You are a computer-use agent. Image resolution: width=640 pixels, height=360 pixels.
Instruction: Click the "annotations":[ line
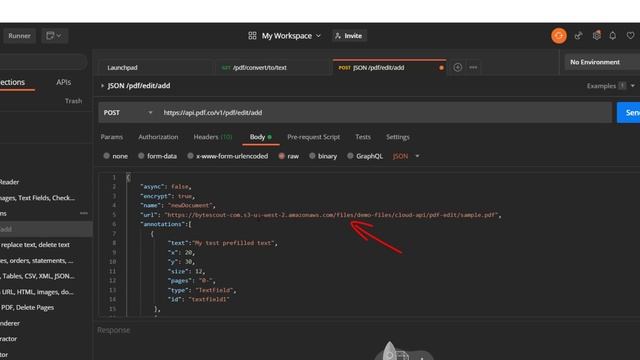[165, 224]
